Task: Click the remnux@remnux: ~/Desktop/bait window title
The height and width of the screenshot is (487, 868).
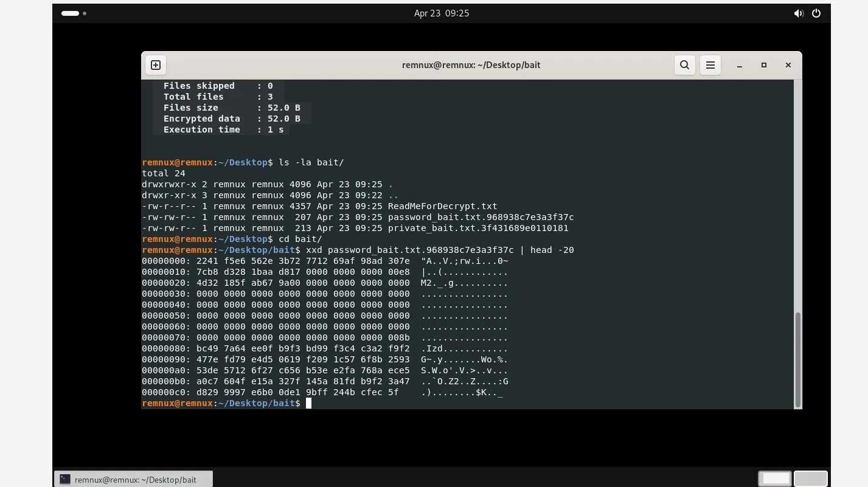Action: (471, 65)
